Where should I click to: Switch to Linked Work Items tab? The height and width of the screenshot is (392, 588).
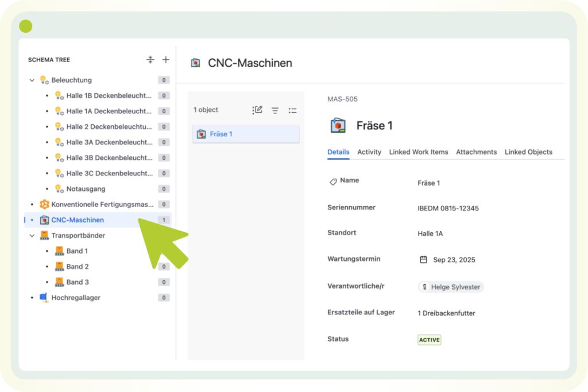coord(419,152)
